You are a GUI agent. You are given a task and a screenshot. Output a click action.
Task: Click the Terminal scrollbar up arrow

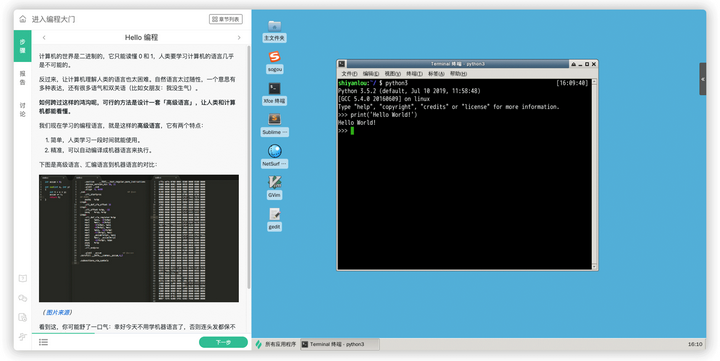(594, 83)
